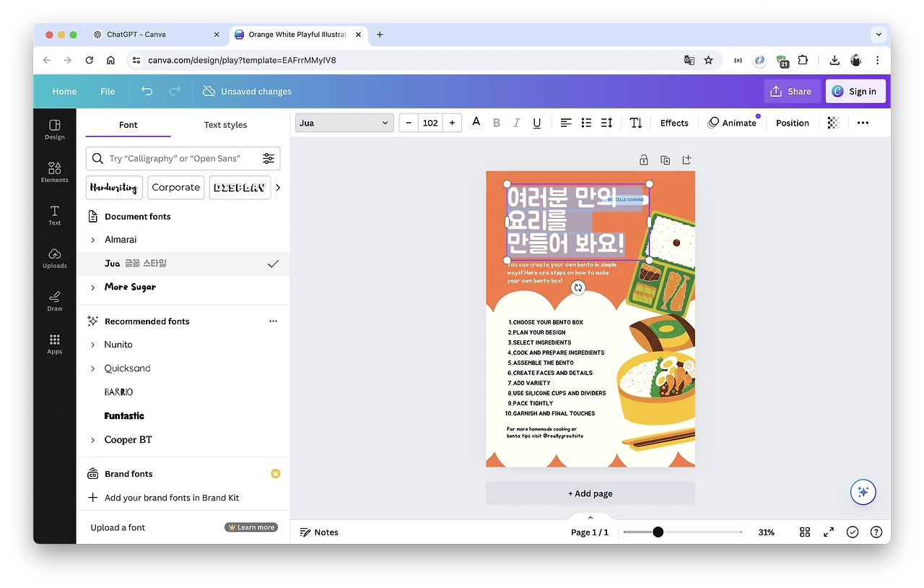Open the Elements panel
Viewport: 924px width, 588px height.
(x=55, y=172)
